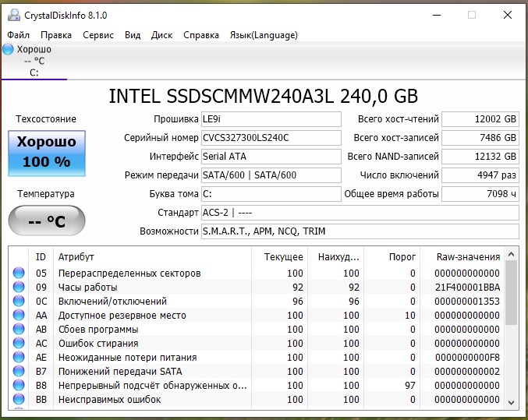Click the status orb for attribute 05

(x=19, y=273)
